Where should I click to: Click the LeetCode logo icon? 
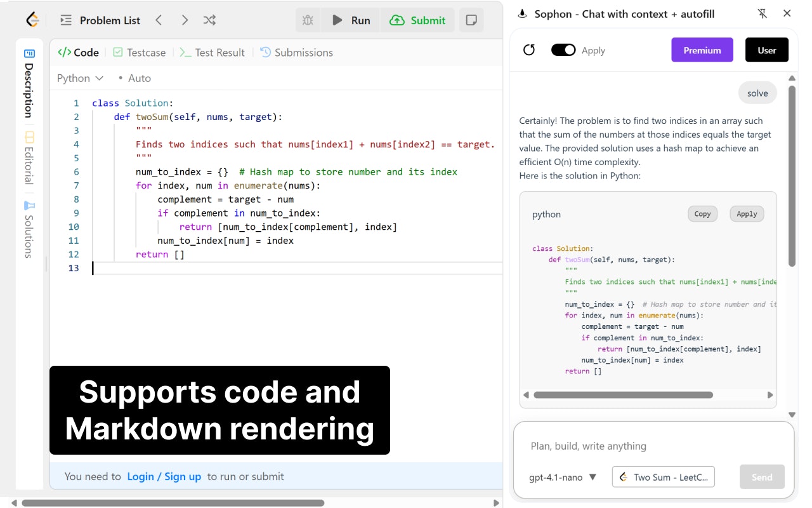[x=32, y=20]
